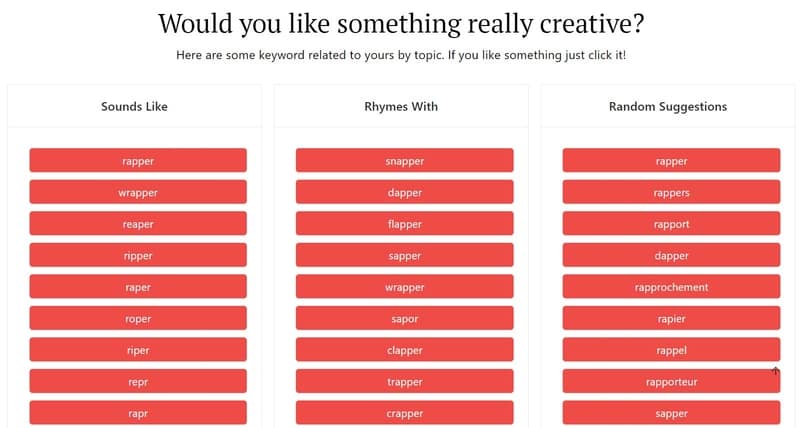Choose "rappers" from Random Suggestions

(x=671, y=193)
